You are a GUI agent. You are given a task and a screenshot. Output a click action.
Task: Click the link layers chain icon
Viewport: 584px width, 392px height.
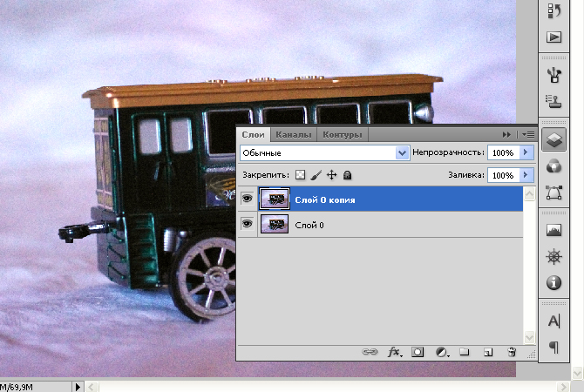click(370, 352)
